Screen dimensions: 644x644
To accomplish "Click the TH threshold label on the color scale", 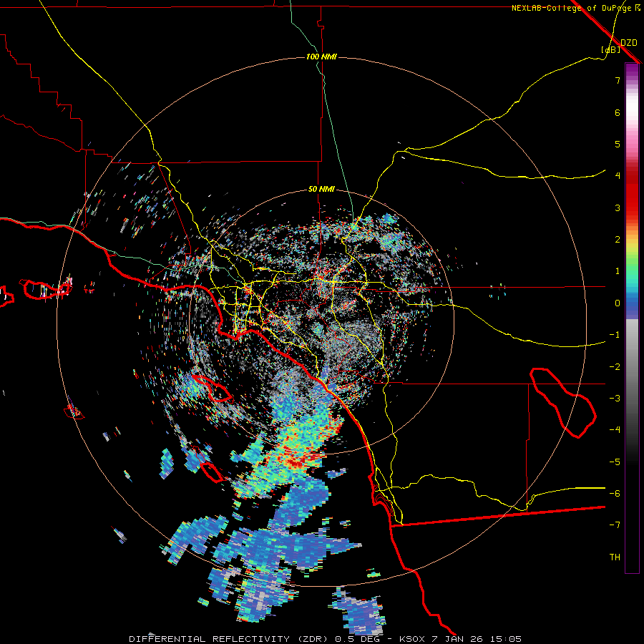I will (615, 557).
